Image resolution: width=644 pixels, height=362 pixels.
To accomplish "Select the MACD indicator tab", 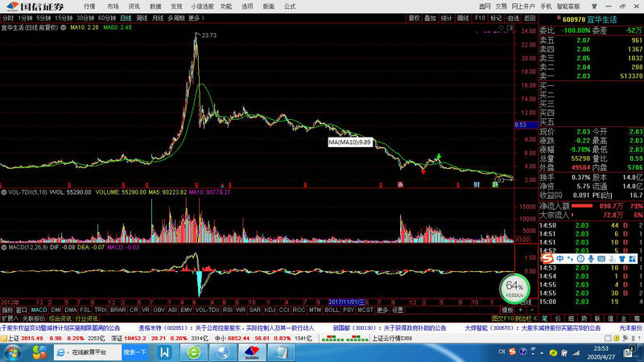I will pyautogui.click(x=39, y=310).
